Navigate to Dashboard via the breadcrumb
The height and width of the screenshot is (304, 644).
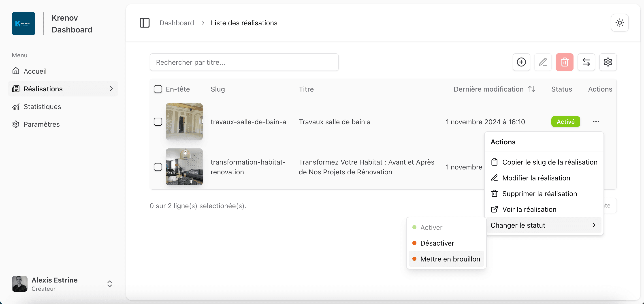177,23
